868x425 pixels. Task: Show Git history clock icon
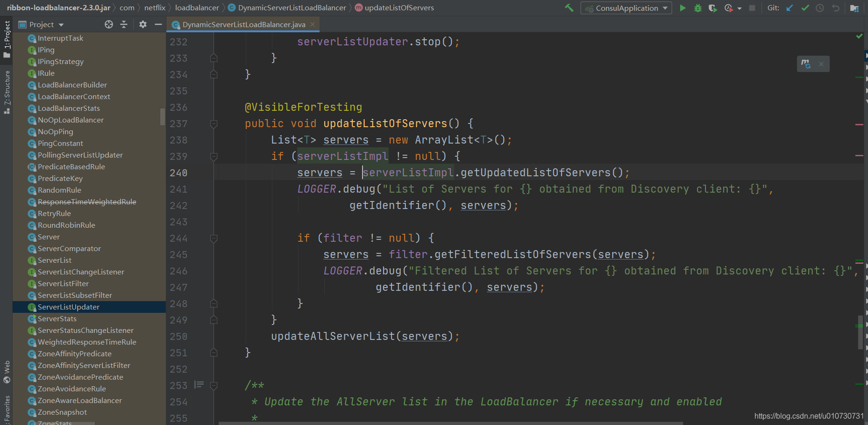(x=820, y=8)
